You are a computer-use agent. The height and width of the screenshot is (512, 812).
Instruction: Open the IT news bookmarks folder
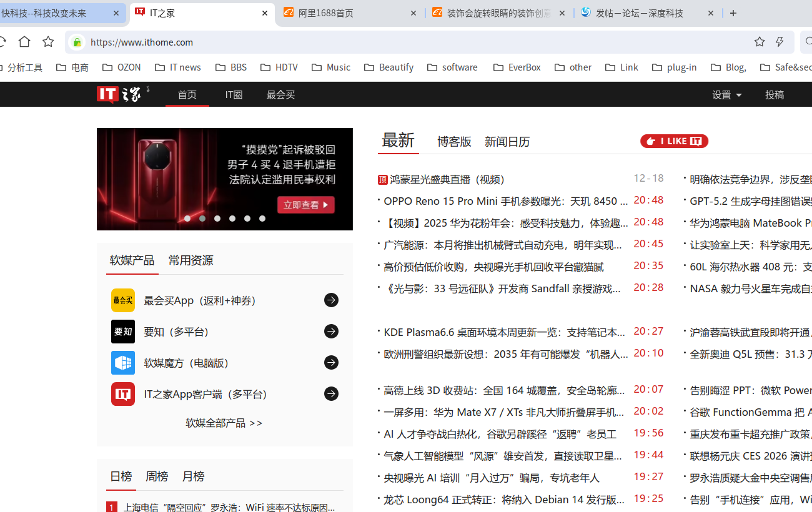coord(178,67)
